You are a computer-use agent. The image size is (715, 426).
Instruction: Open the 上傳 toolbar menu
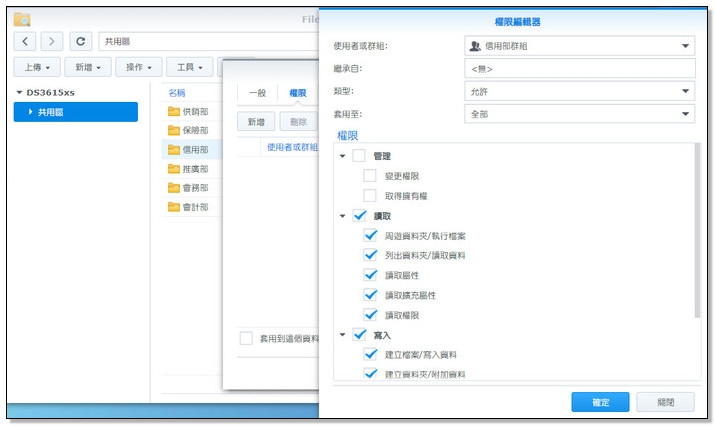click(x=36, y=67)
